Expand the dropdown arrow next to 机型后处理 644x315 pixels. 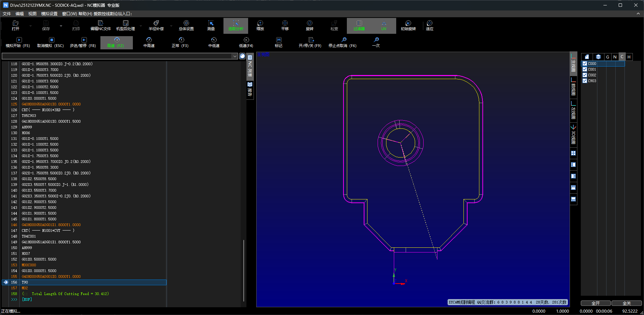coord(141,26)
